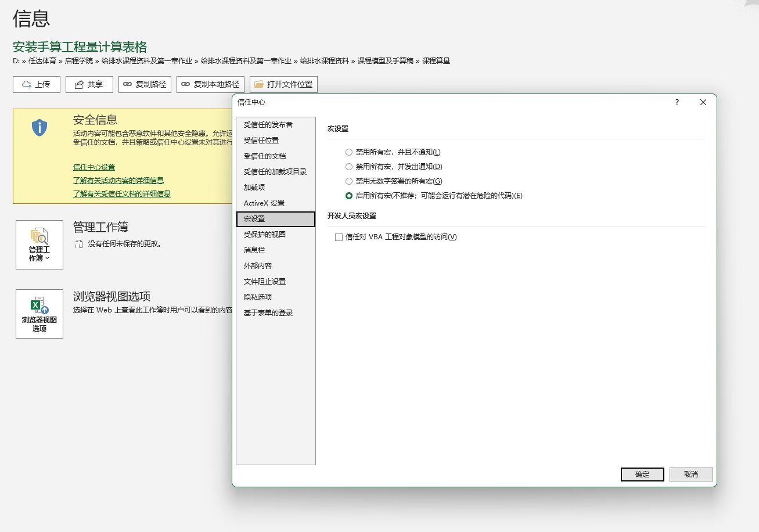Click the 复制本地路径 button
The height and width of the screenshot is (532, 759).
point(210,85)
